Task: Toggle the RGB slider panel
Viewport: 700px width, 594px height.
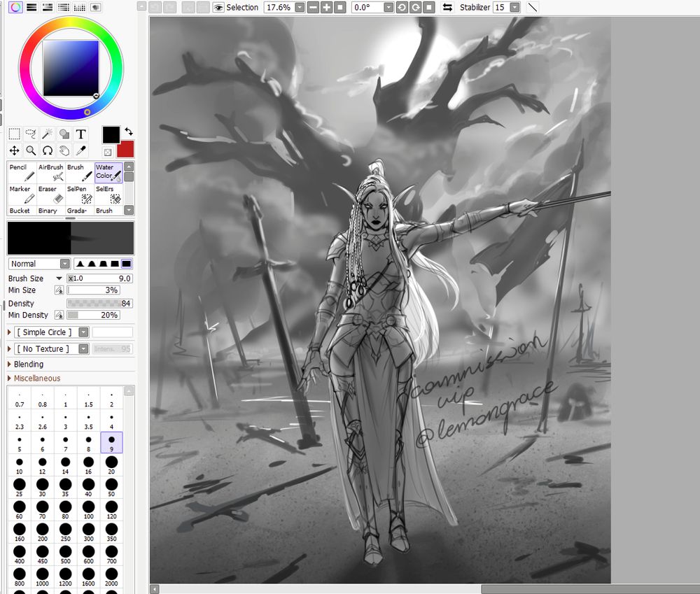Action: (x=31, y=7)
